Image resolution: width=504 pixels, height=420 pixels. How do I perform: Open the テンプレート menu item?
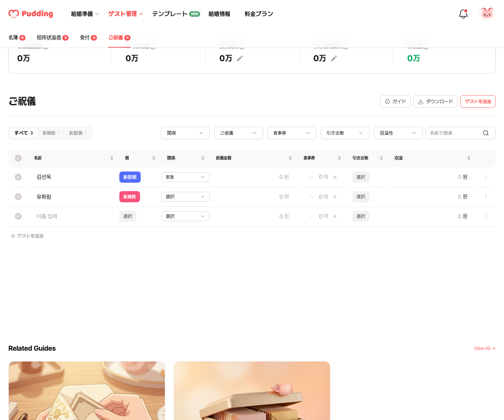tap(176, 14)
